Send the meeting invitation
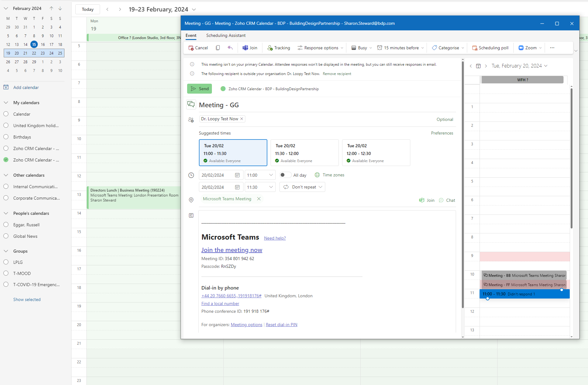Screen dimensions: 588x385 200,89
